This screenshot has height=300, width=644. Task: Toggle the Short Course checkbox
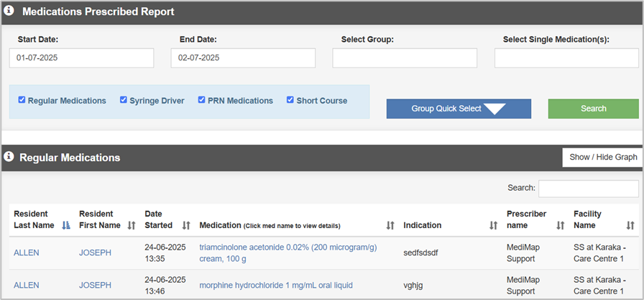tap(290, 100)
